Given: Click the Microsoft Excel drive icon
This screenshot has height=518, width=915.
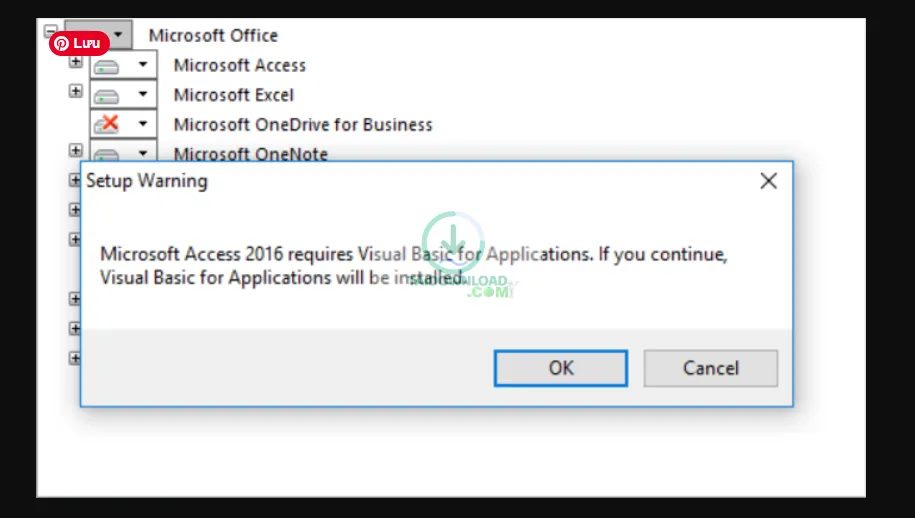Looking at the screenshot, I should tap(107, 96).
